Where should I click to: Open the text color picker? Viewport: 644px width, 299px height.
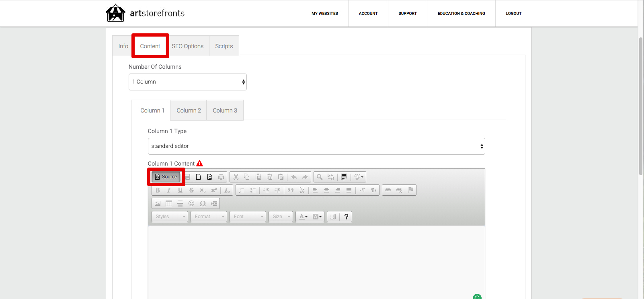coord(304,217)
